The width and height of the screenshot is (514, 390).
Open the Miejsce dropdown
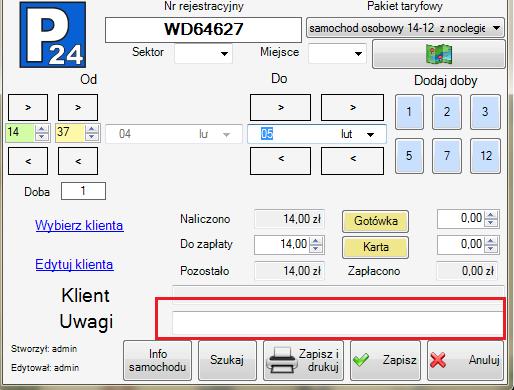(x=358, y=53)
